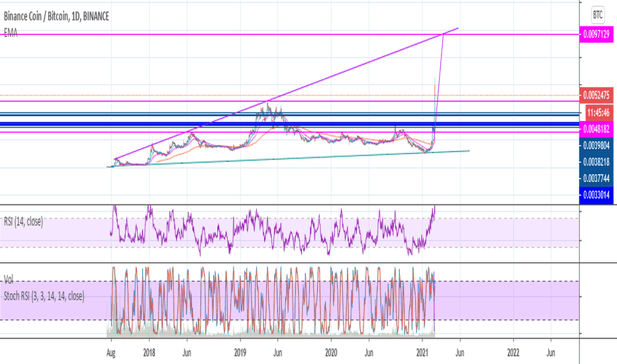Image resolution: width=617 pixels, height=364 pixels.
Task: Click the 2019 label on time axis
Action: [x=240, y=353]
